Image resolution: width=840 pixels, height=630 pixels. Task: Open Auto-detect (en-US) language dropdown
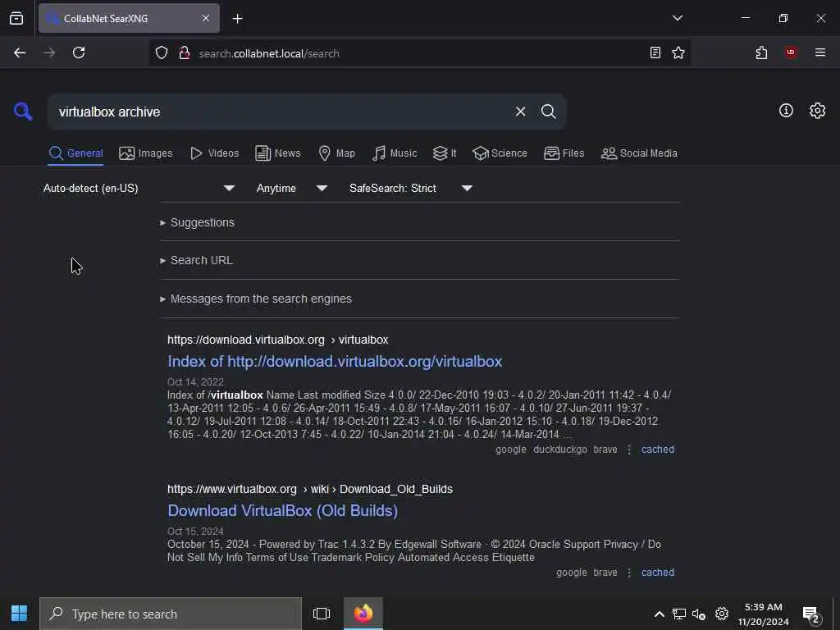click(139, 188)
